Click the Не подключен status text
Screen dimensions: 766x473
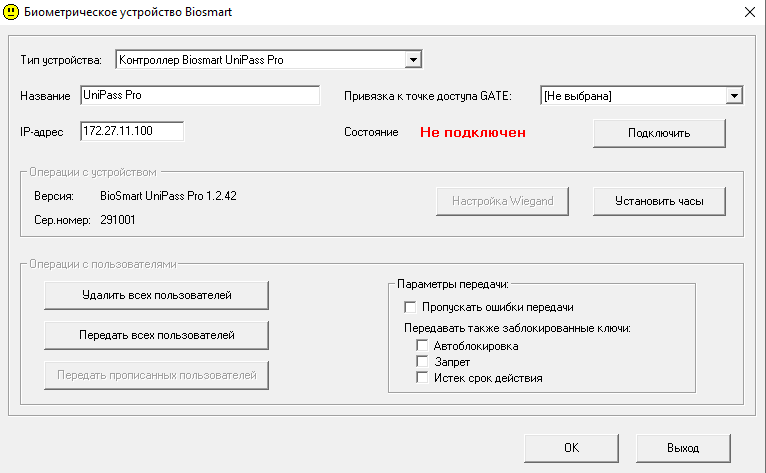pos(472,132)
